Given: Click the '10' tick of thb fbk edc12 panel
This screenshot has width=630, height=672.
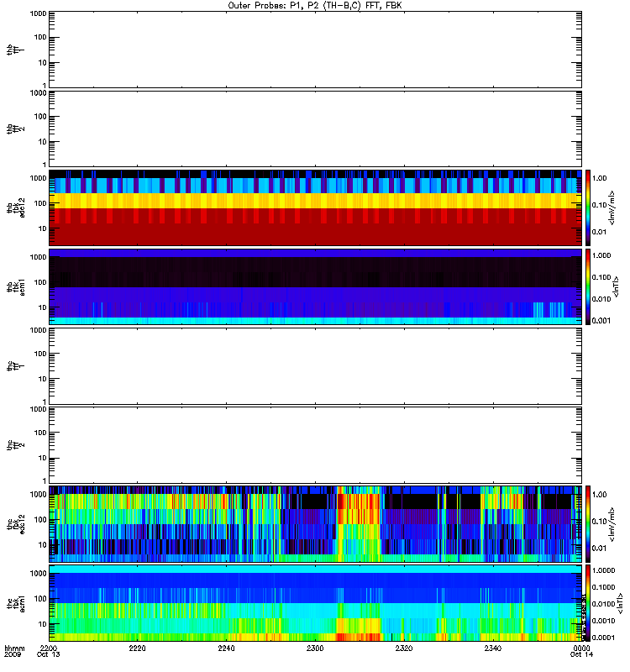Looking at the screenshot, I should 43,228.
